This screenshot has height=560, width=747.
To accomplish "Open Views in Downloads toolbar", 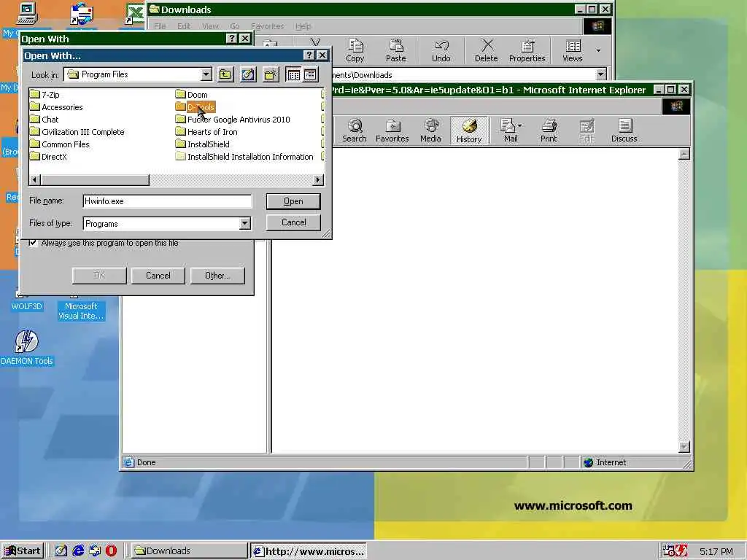I will click(573, 50).
